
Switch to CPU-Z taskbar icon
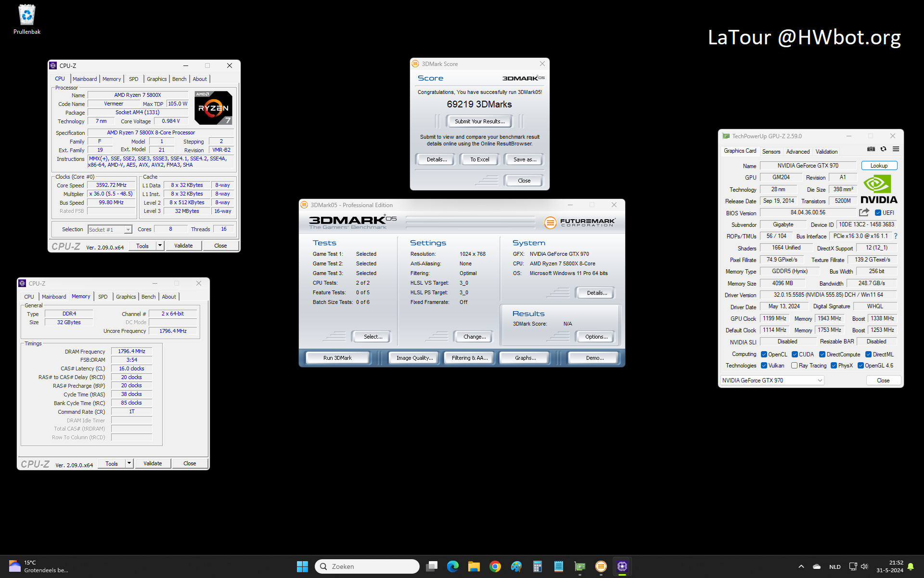click(x=622, y=566)
